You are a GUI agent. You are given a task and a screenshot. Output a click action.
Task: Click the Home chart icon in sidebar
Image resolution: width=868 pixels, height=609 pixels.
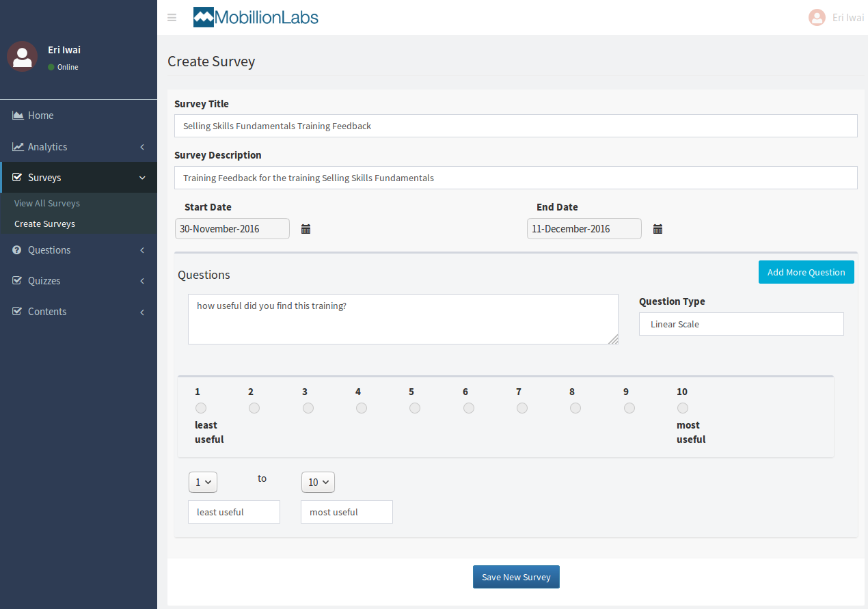[18, 116]
